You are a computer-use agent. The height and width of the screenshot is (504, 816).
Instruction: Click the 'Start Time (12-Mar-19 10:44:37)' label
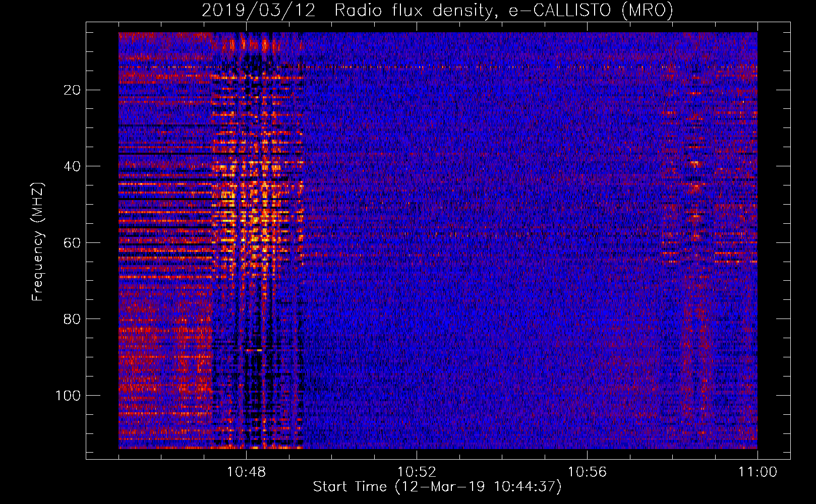click(x=437, y=487)
